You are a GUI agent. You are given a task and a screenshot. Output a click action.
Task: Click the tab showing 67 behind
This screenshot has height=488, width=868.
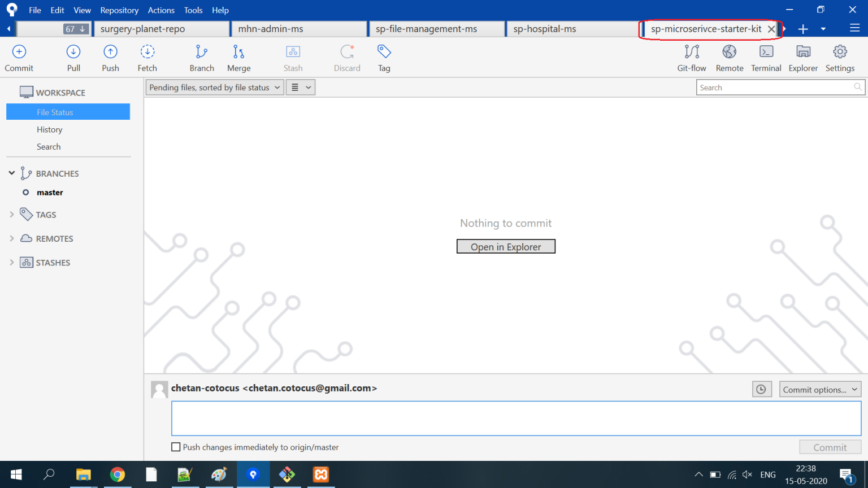tap(54, 29)
